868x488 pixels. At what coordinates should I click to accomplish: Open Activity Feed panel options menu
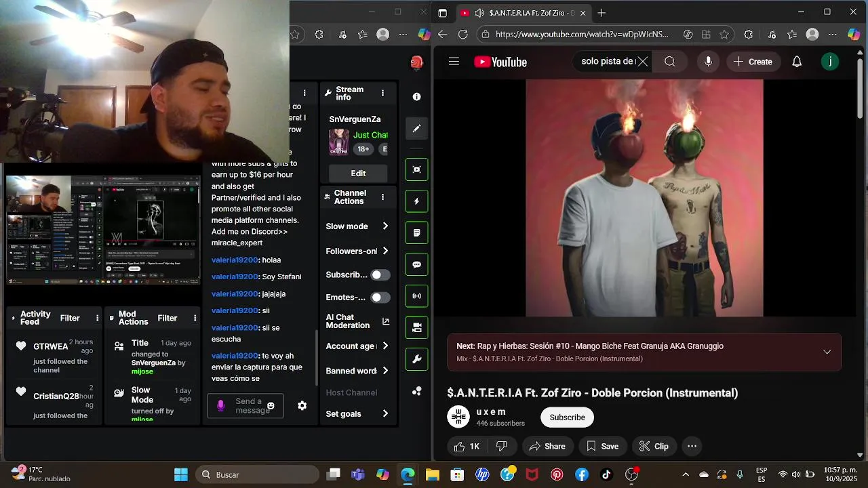(x=97, y=318)
